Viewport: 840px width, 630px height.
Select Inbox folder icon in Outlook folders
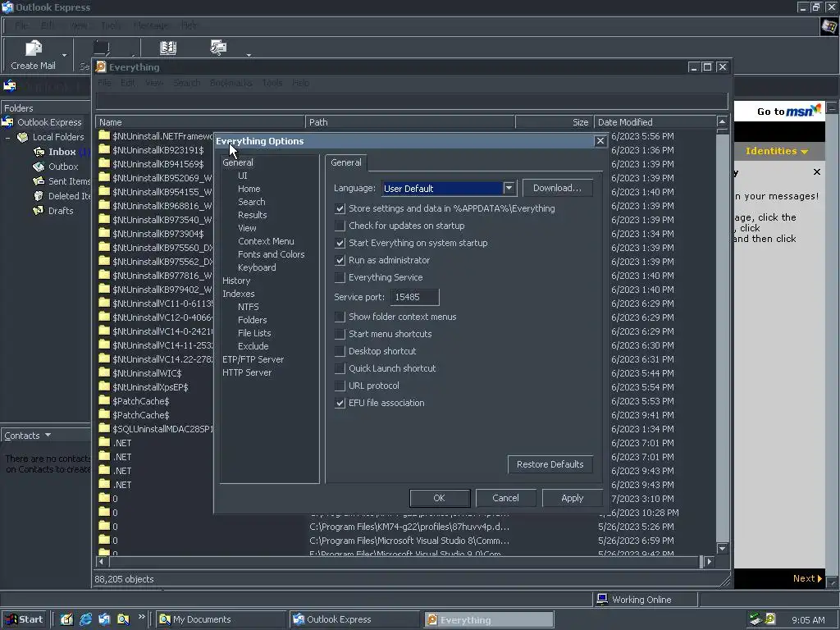pos(39,152)
